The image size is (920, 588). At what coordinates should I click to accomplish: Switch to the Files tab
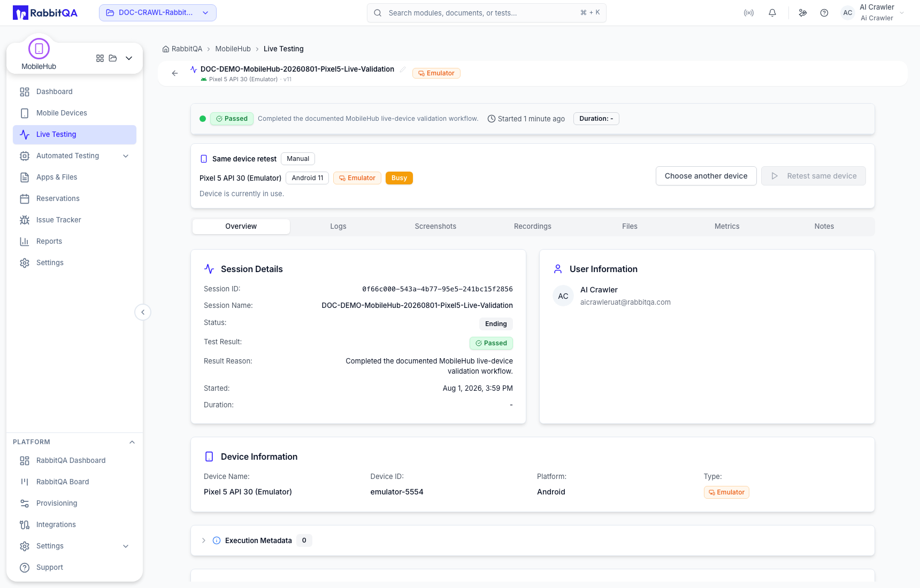click(630, 227)
